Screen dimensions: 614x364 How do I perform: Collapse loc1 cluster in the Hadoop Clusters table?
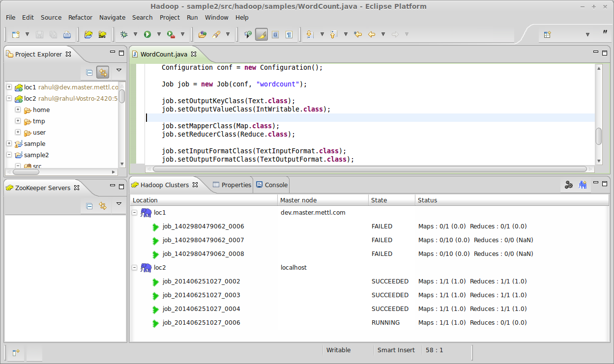click(x=134, y=213)
